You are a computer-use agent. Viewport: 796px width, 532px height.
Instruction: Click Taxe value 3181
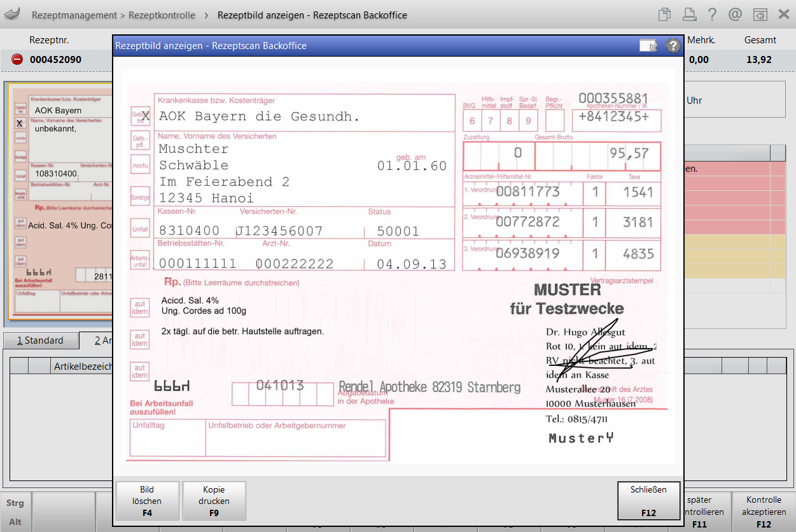point(638,222)
